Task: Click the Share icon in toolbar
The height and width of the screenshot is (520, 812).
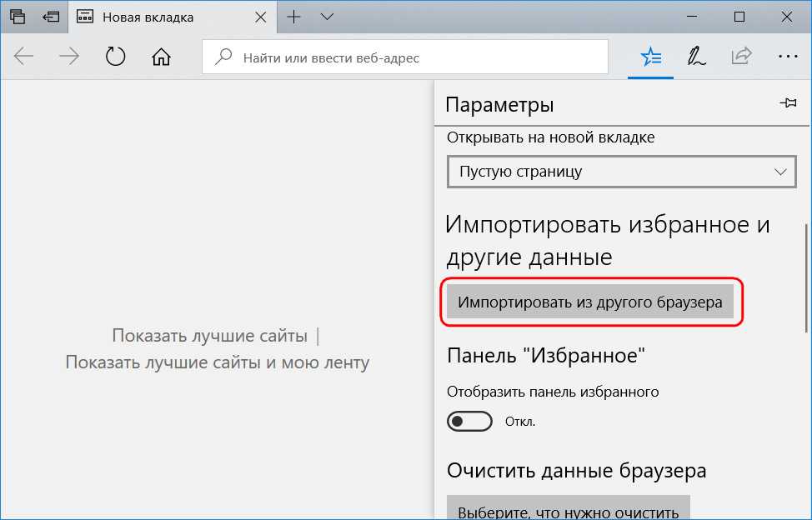Action: coord(740,57)
